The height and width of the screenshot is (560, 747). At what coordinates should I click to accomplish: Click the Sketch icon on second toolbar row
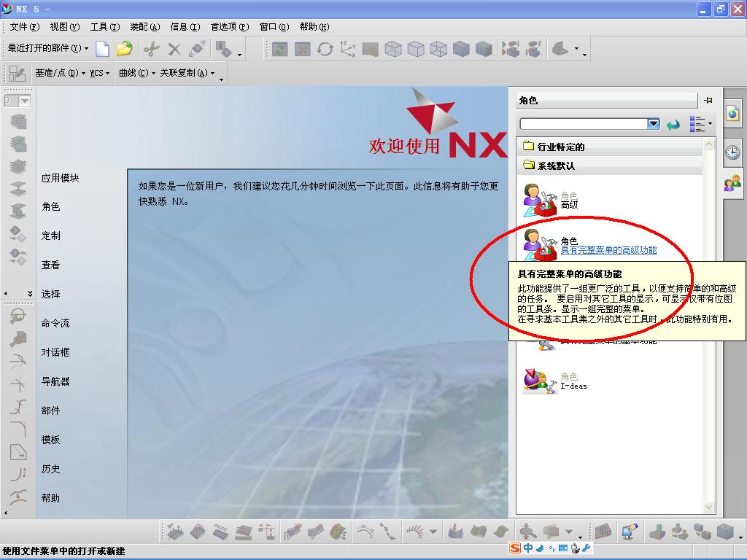[x=18, y=74]
